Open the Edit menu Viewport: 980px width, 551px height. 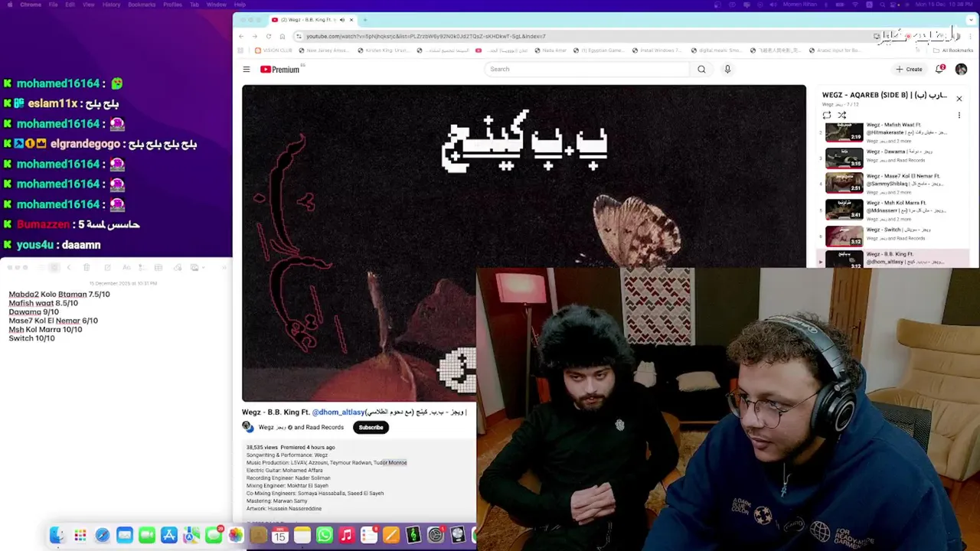pos(70,5)
